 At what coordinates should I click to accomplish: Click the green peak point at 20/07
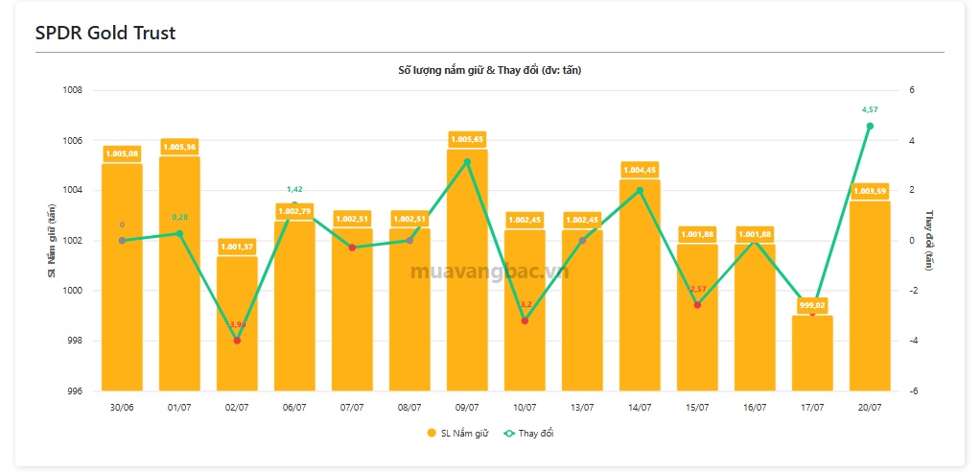[x=870, y=126]
